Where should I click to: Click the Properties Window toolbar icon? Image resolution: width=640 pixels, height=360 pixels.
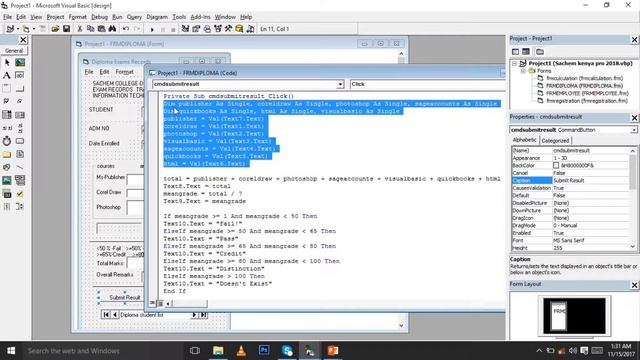pos(196,29)
